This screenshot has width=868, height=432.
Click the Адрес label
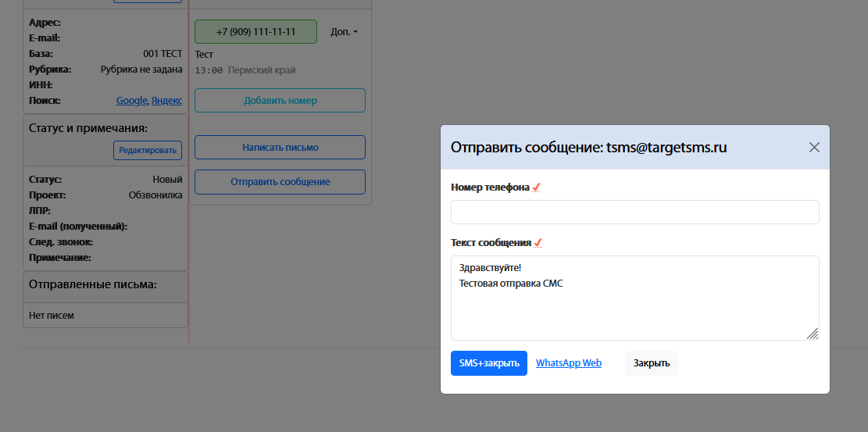45,22
